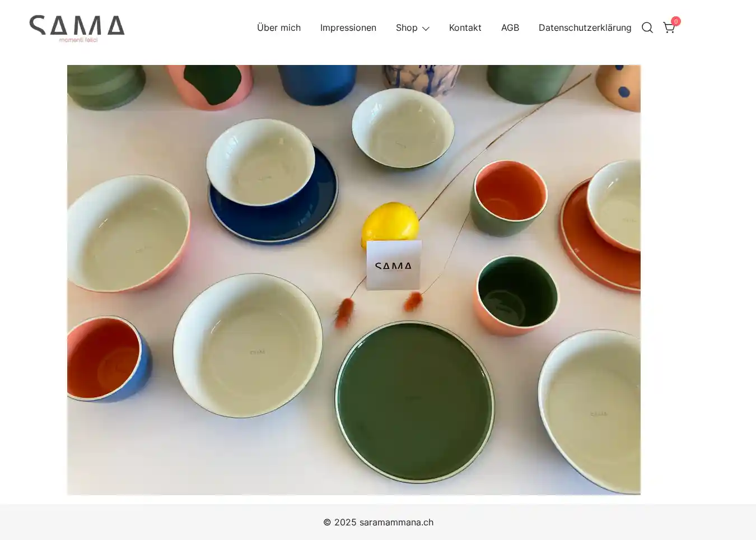756x540 pixels.
Task: Click the white SAMA card in the photo
Action: pyautogui.click(x=394, y=266)
